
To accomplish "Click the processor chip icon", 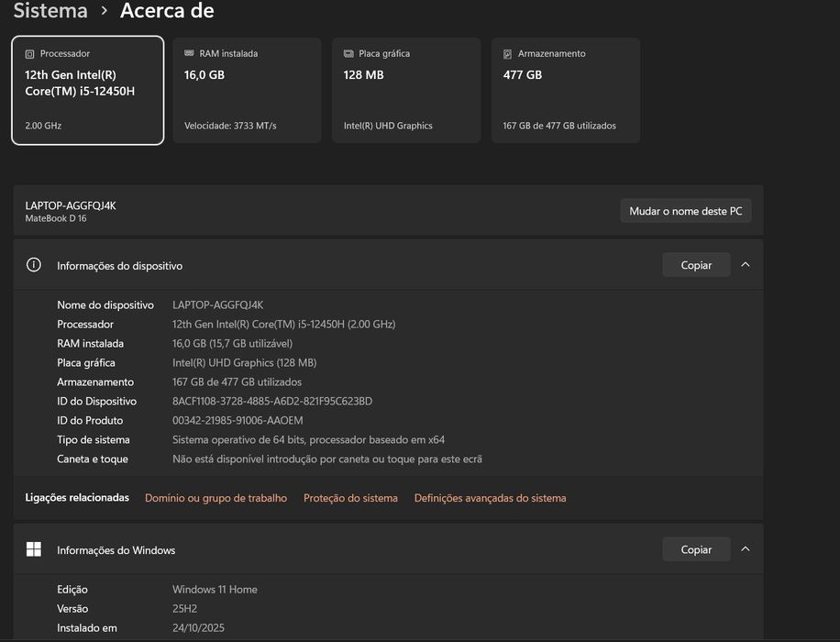I will [x=30, y=53].
